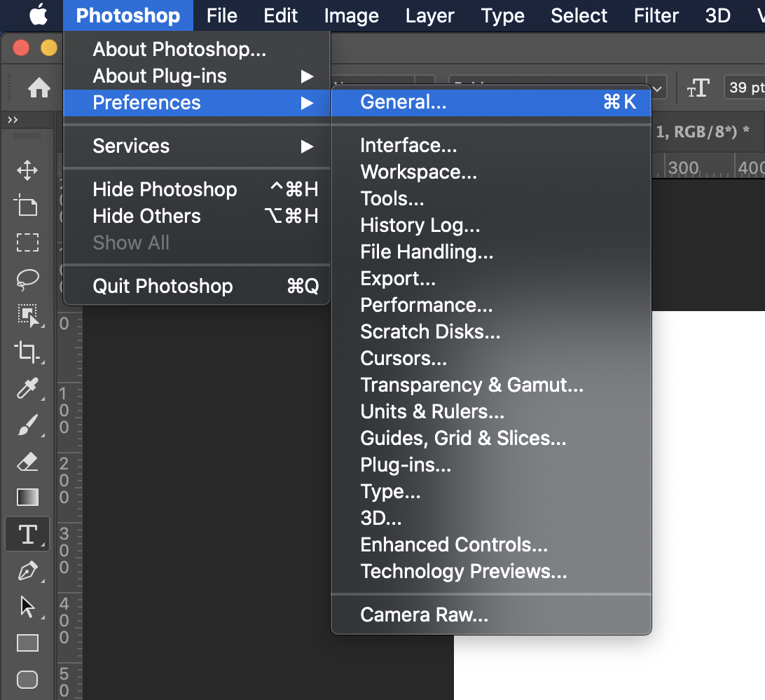Click the font size icon
Image resolution: width=765 pixels, height=700 pixels.
coord(698,88)
